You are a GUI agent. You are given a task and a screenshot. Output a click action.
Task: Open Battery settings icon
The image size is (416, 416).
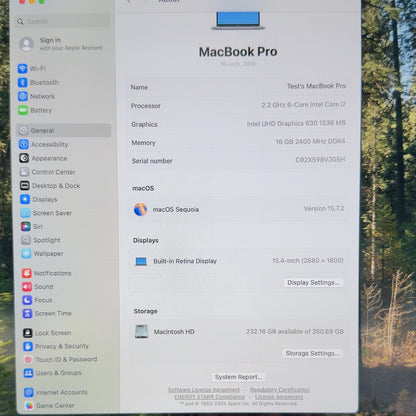pyautogui.click(x=23, y=110)
